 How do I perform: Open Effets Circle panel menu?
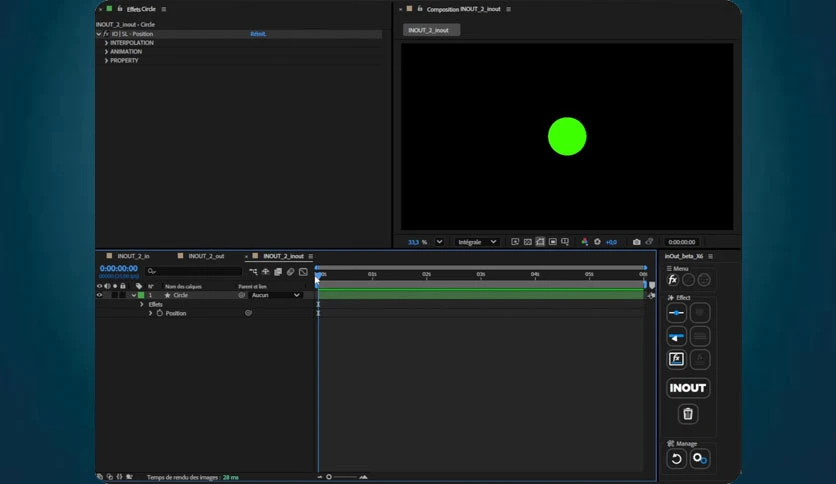coord(164,9)
